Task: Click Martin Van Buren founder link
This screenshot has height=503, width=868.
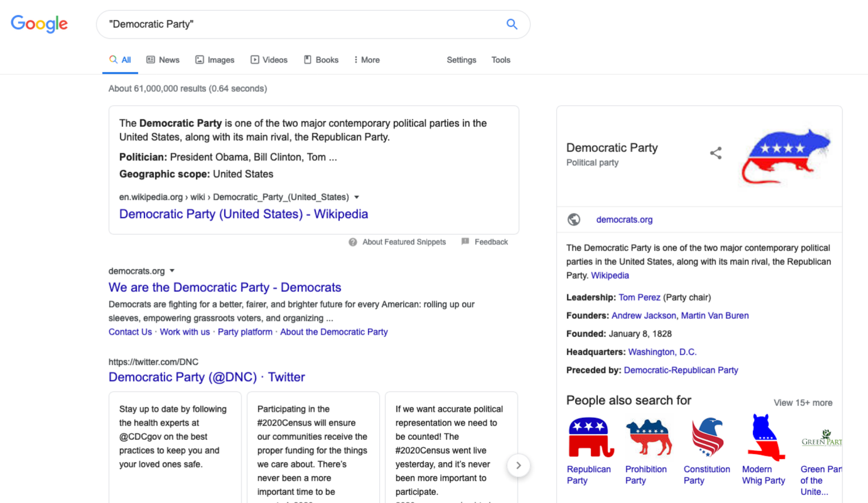Action: (x=714, y=315)
